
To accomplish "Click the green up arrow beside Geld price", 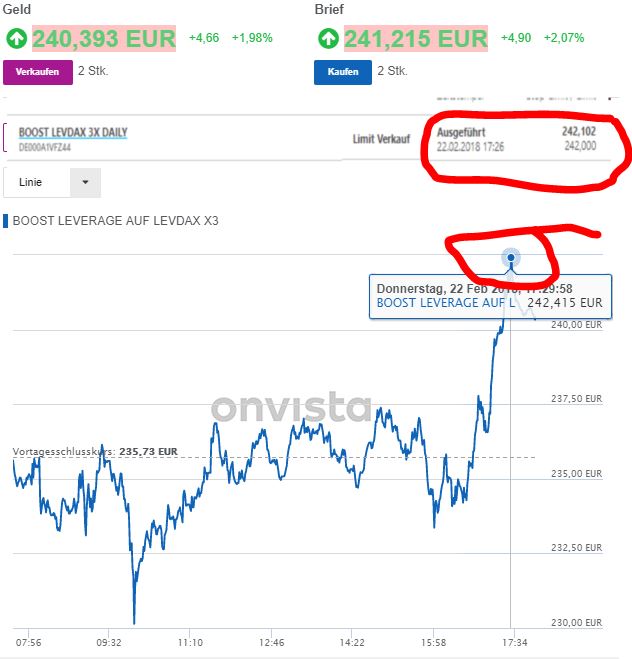I will tap(16, 39).
